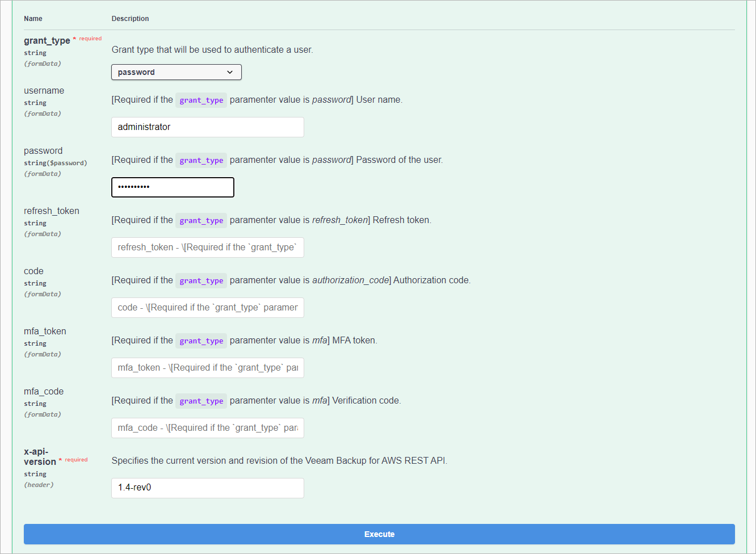Click the authorization code input field

pyautogui.click(x=207, y=307)
